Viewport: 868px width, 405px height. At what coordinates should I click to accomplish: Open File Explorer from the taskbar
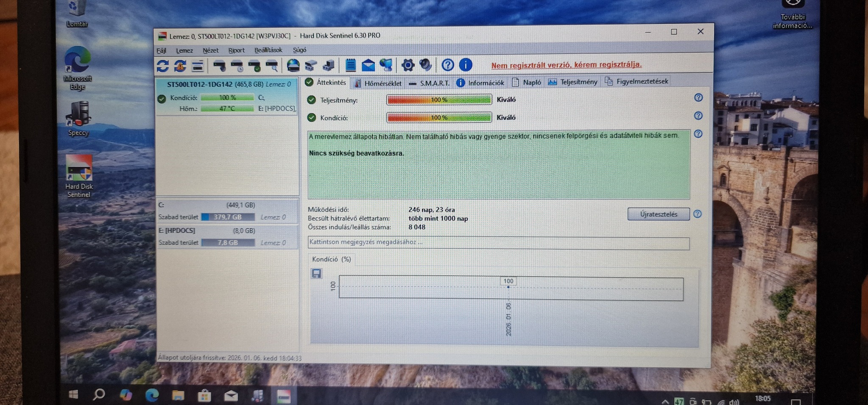pyautogui.click(x=178, y=395)
